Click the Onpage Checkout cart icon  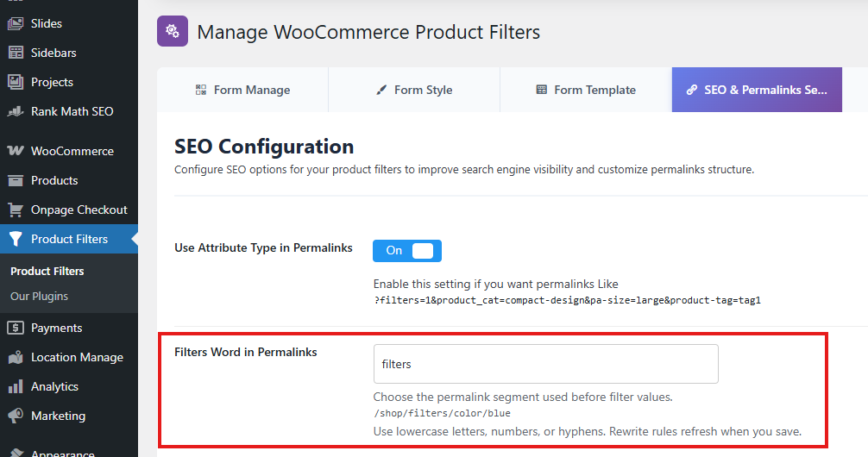(x=16, y=210)
